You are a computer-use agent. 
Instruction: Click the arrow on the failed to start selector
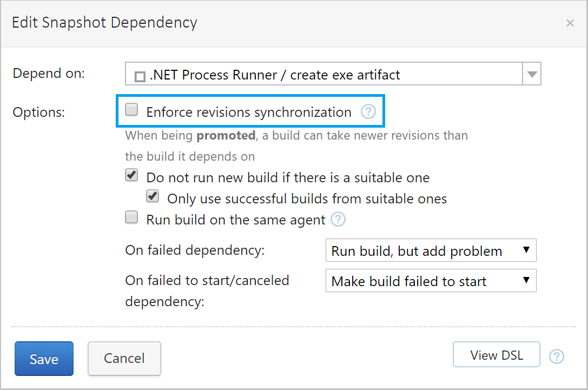click(x=526, y=280)
